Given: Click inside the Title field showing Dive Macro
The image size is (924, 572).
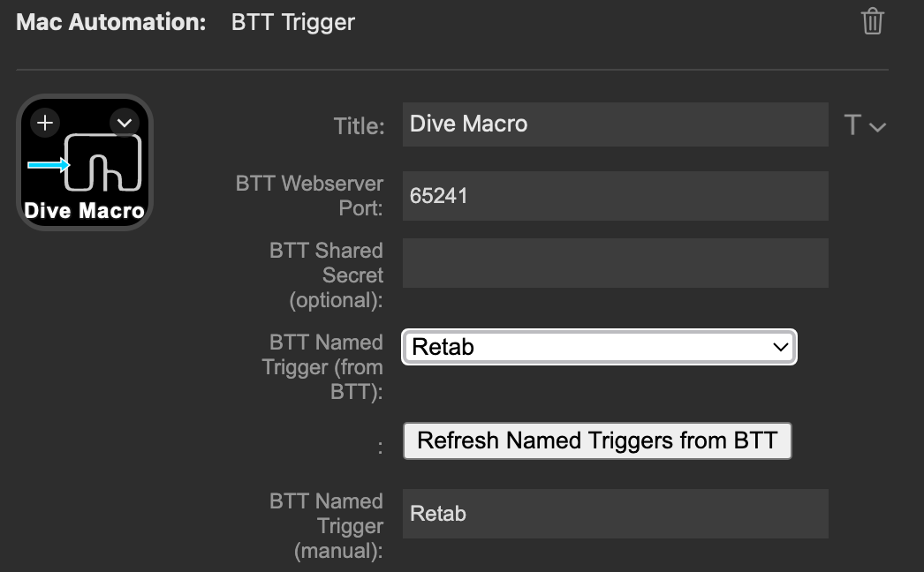Looking at the screenshot, I should point(615,124).
